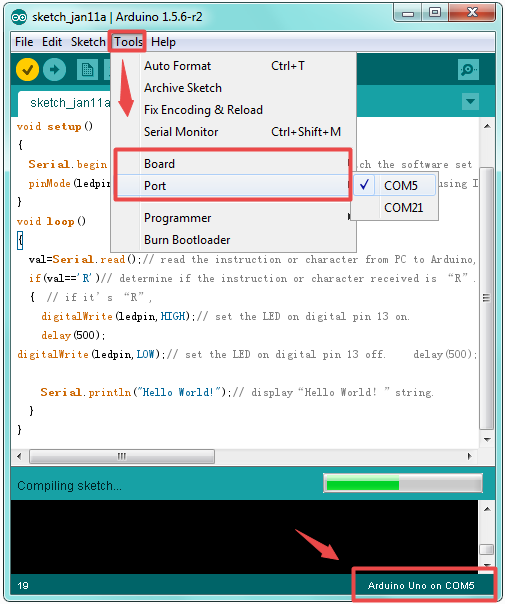This screenshot has height=604, width=505.
Task: Click the Arduino logo in the title bar
Action: click(19, 17)
